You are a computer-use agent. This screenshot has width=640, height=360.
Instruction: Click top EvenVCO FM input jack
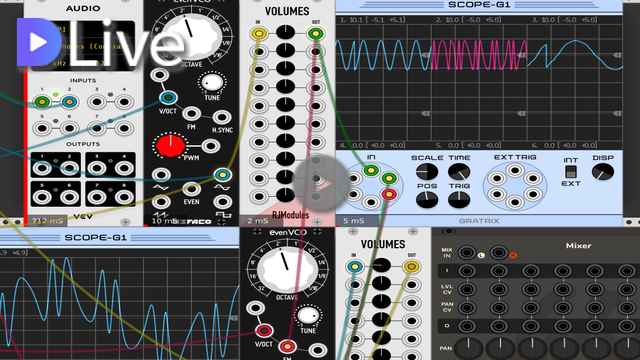pos(191,113)
